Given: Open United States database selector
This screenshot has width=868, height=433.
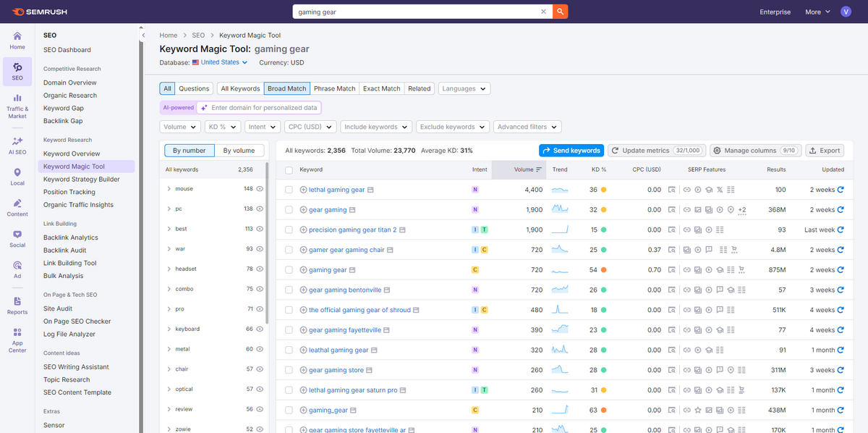Looking at the screenshot, I should [220, 62].
